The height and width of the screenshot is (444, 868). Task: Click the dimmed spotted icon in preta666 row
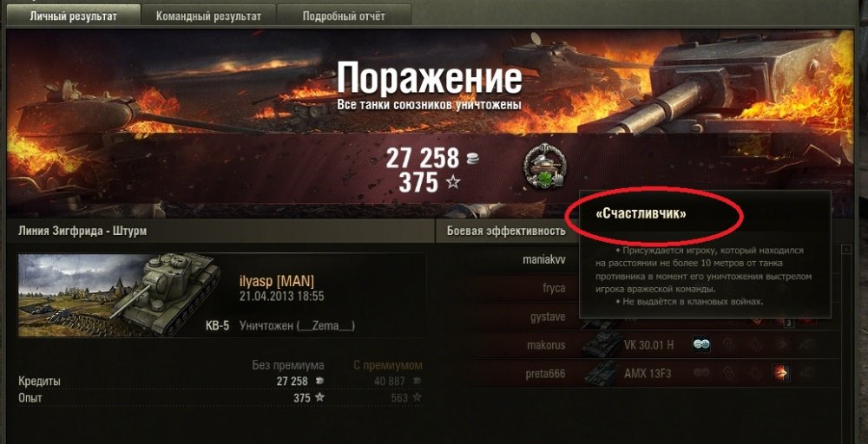click(x=701, y=373)
